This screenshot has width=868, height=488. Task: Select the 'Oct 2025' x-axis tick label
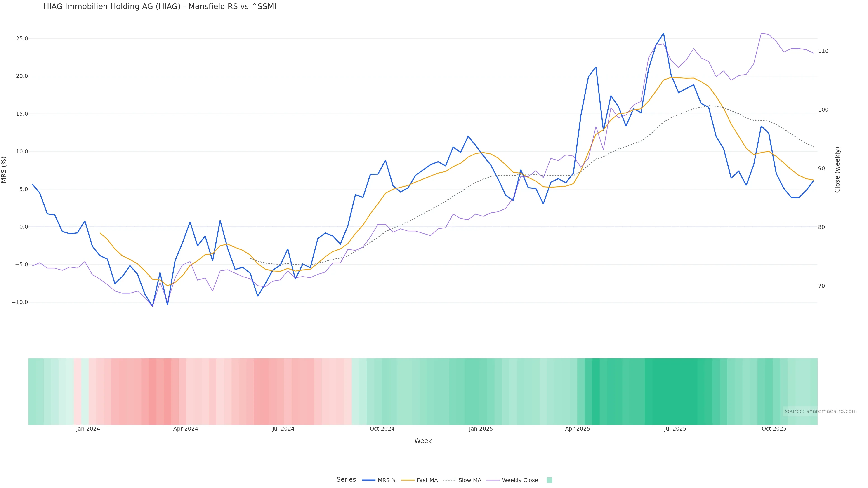coord(774,429)
